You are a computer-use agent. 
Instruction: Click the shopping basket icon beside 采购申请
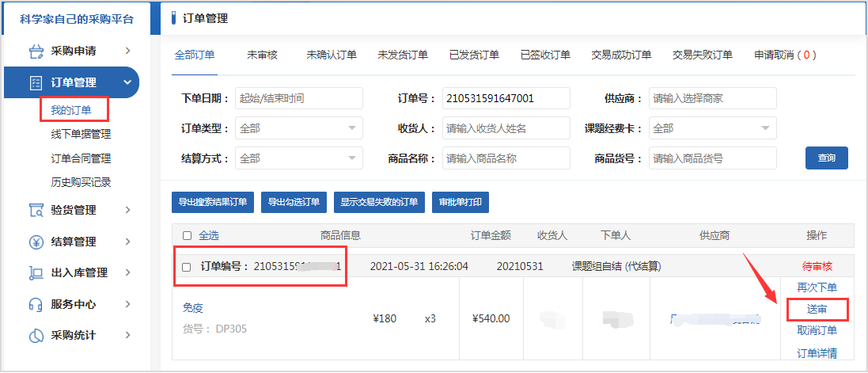point(36,51)
